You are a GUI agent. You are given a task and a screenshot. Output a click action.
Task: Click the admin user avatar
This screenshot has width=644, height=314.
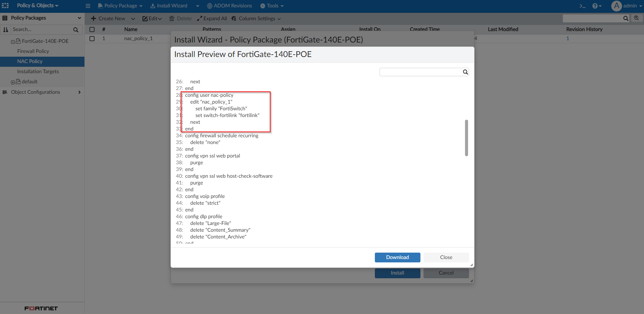click(616, 6)
